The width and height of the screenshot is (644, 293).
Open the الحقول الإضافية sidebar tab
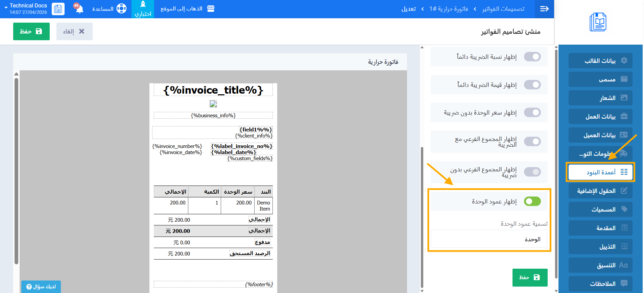[x=600, y=191]
